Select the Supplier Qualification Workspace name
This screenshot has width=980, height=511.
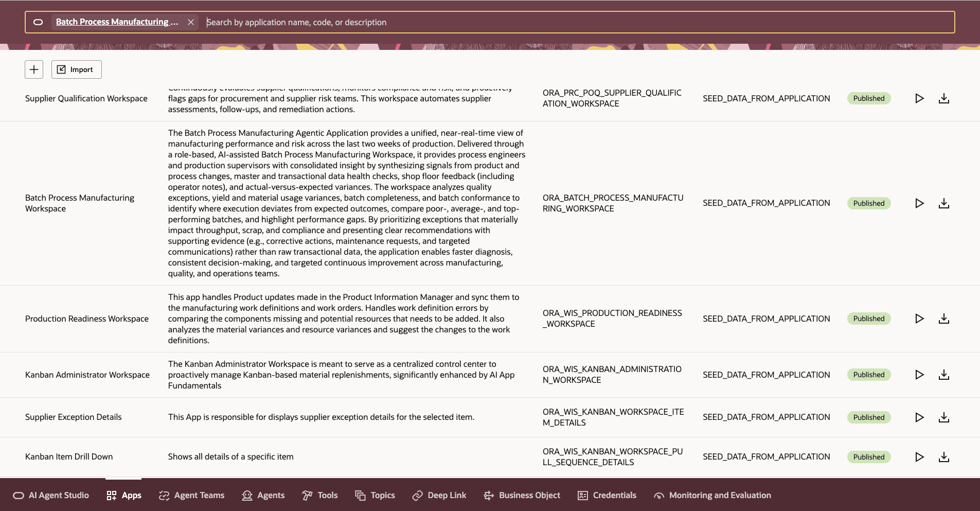pos(86,98)
